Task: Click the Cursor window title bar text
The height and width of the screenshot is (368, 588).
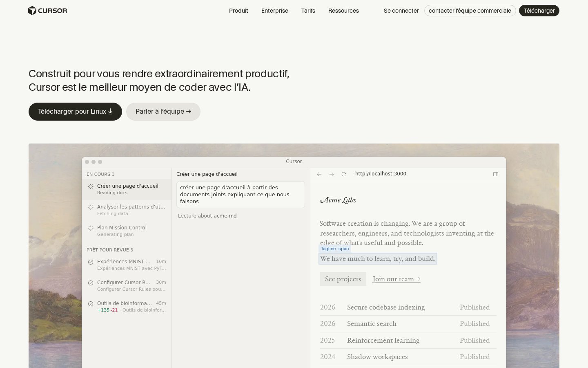Action: click(294, 162)
